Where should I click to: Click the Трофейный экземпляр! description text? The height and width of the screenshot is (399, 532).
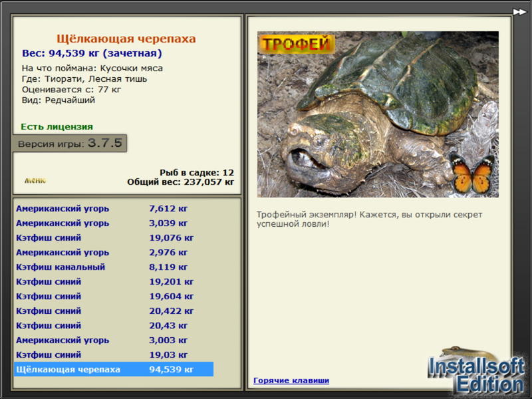coord(369,219)
